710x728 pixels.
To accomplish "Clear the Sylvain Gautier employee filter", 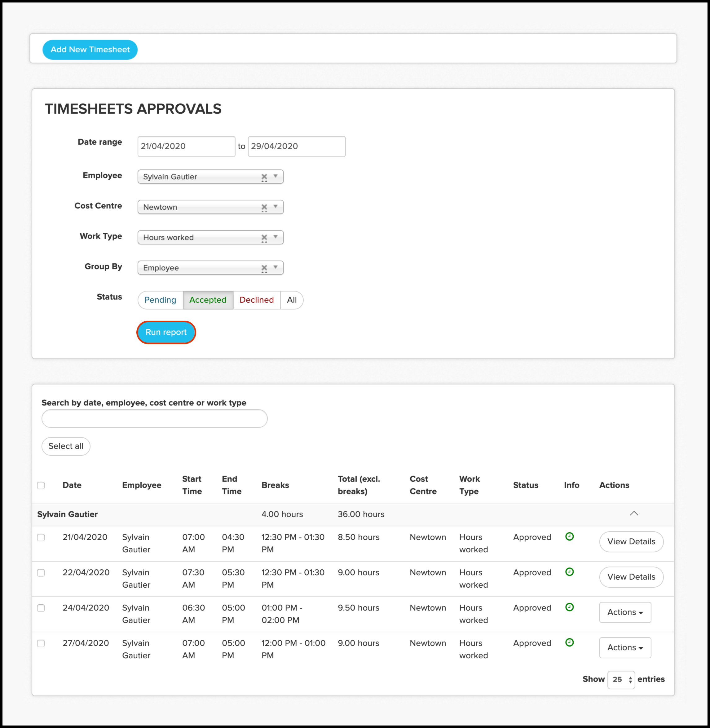I will click(264, 177).
